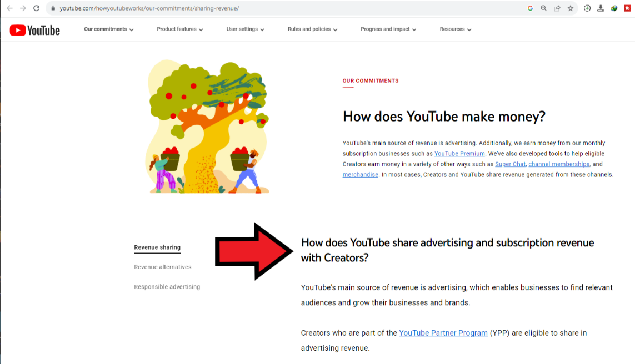Screen dimensions: 635x364
Task: Open the zoom magnifier in the address bar
Action: click(543, 8)
